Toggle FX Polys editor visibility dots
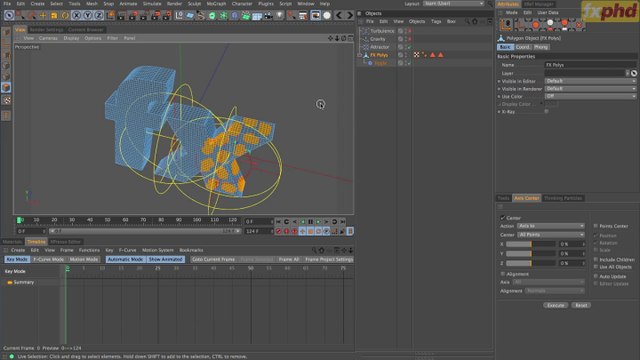The width and height of the screenshot is (640, 360). click(405, 55)
